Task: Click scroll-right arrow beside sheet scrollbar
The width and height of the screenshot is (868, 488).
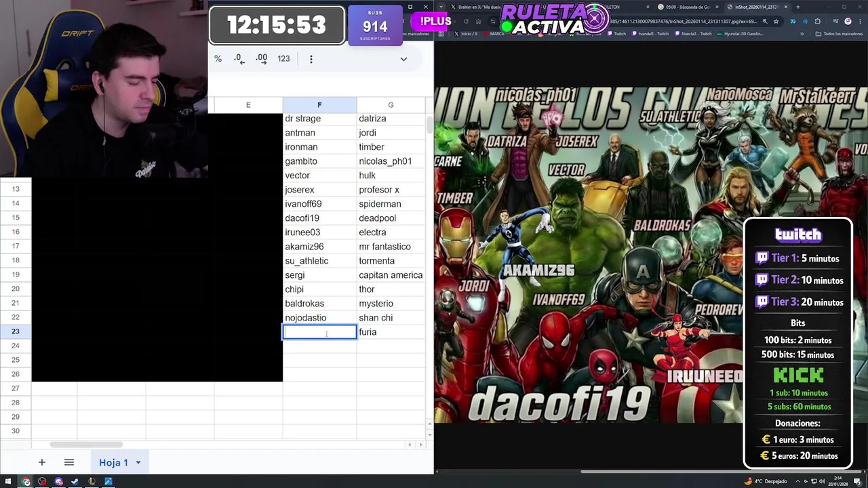Action: (x=420, y=445)
